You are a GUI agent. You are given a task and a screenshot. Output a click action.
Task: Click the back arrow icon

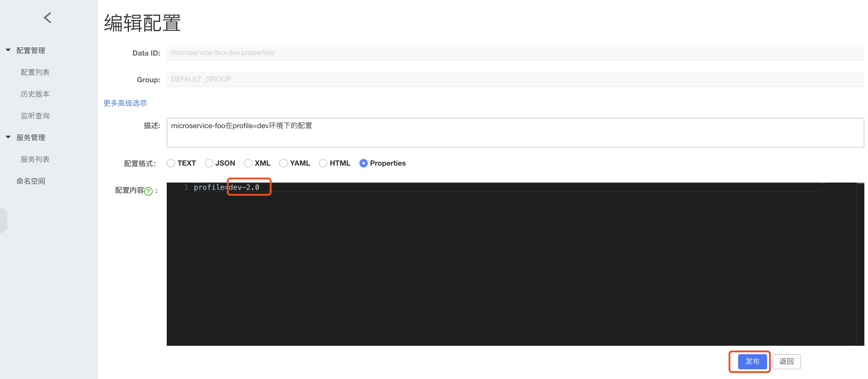(47, 18)
